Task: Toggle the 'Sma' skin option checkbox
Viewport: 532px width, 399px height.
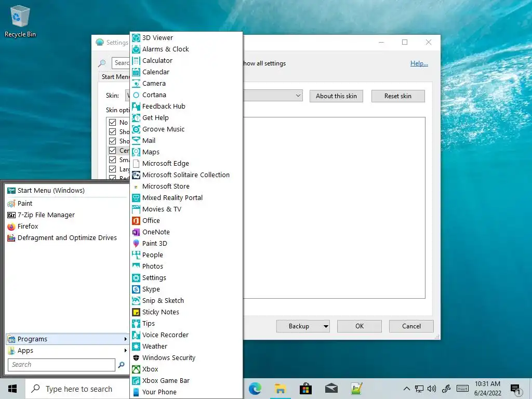Action: point(112,160)
